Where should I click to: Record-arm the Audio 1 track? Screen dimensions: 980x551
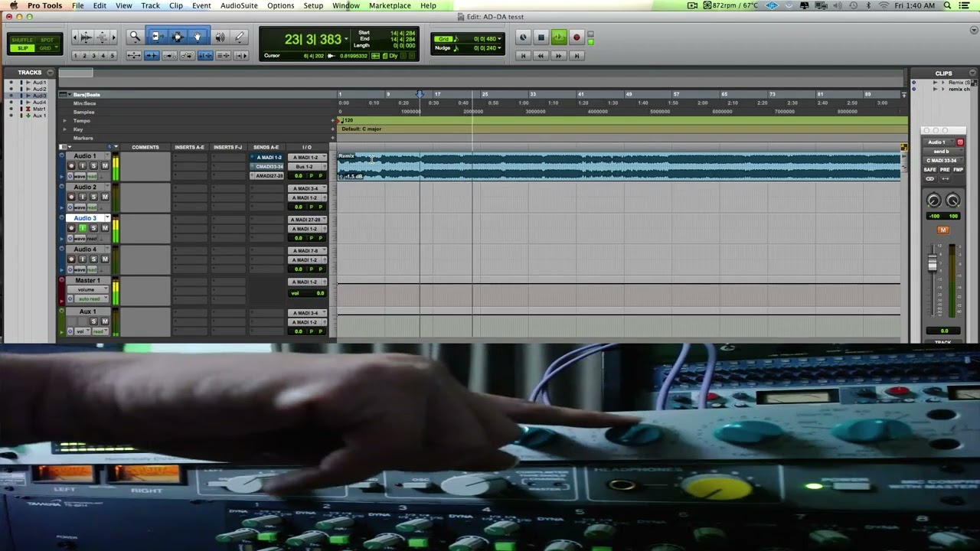[71, 165]
